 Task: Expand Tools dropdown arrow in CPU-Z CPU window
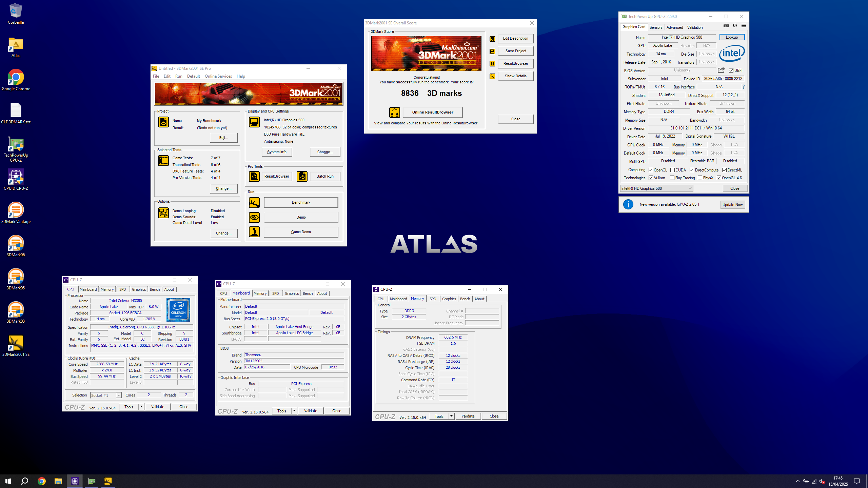(141, 407)
